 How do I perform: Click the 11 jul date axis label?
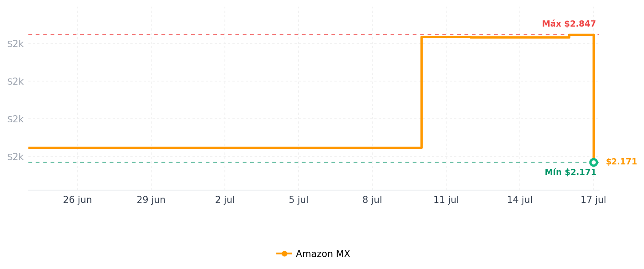446,200
